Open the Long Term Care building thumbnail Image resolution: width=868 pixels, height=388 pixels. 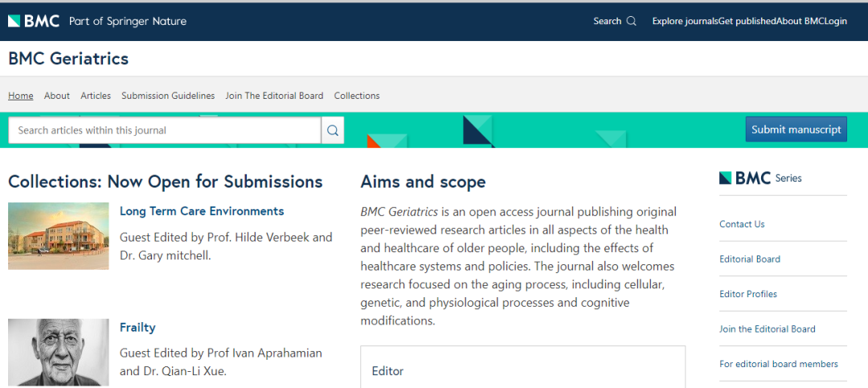[59, 235]
